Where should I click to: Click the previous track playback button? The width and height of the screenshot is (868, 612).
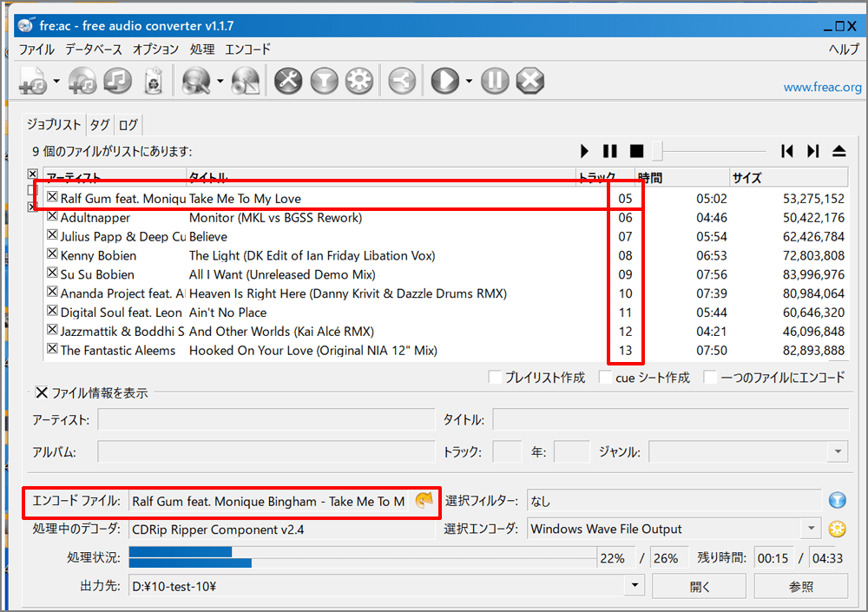point(786,151)
